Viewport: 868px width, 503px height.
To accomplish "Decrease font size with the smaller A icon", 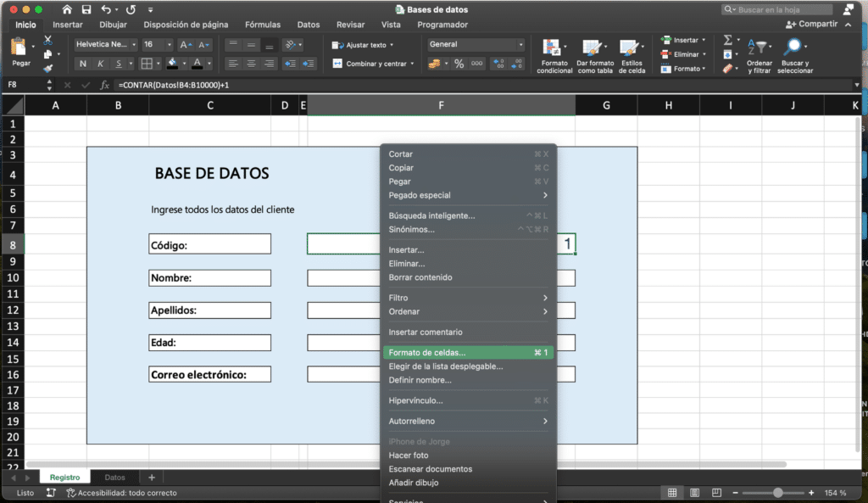I will pos(203,45).
